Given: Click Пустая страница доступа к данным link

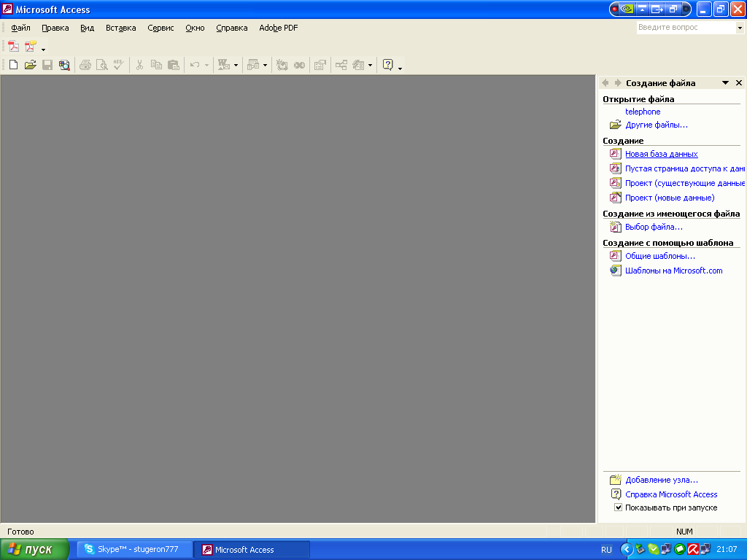Looking at the screenshot, I should [x=684, y=168].
